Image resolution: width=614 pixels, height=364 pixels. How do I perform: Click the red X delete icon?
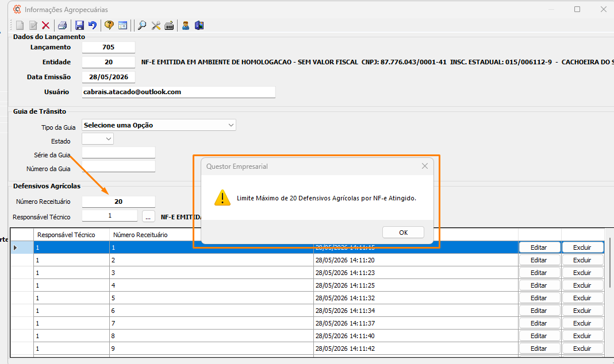click(46, 25)
